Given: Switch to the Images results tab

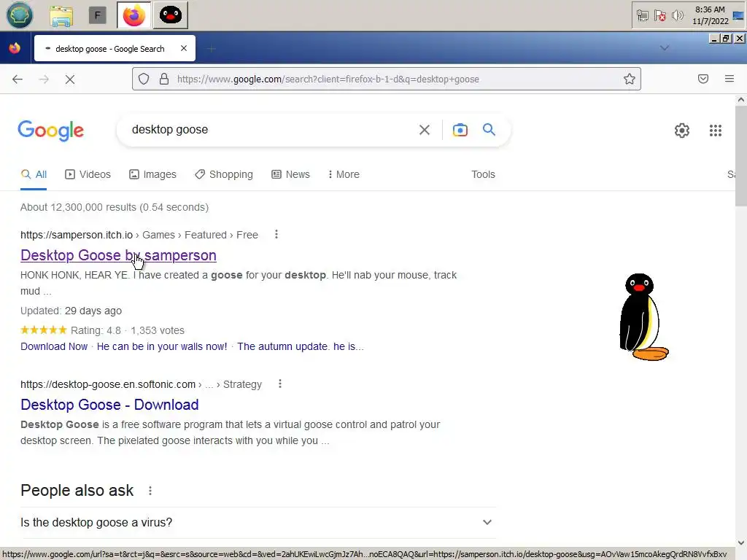Looking at the screenshot, I should (x=153, y=174).
